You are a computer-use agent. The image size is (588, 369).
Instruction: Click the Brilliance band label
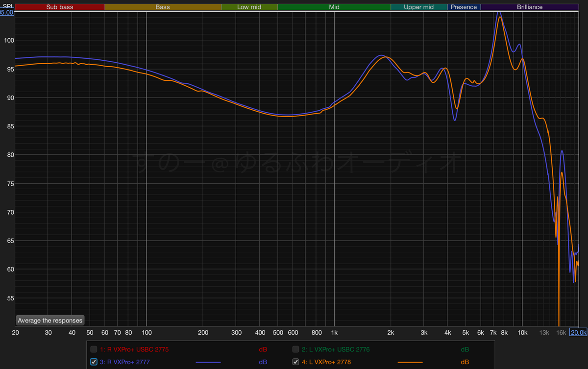tap(530, 7)
